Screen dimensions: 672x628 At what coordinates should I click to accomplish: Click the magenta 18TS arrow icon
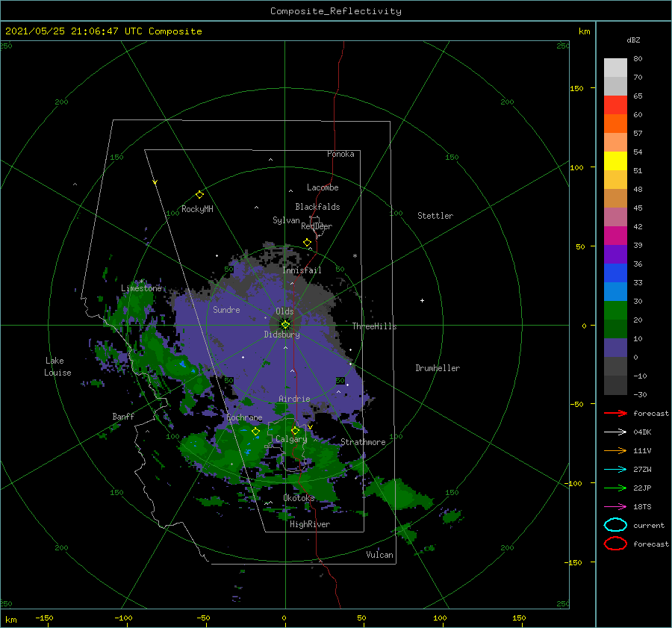pyautogui.click(x=615, y=507)
